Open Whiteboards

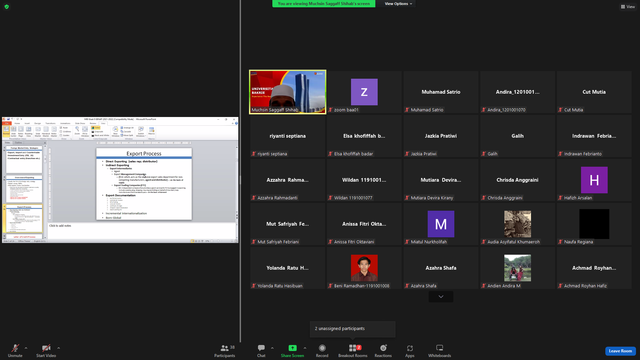pos(440,350)
